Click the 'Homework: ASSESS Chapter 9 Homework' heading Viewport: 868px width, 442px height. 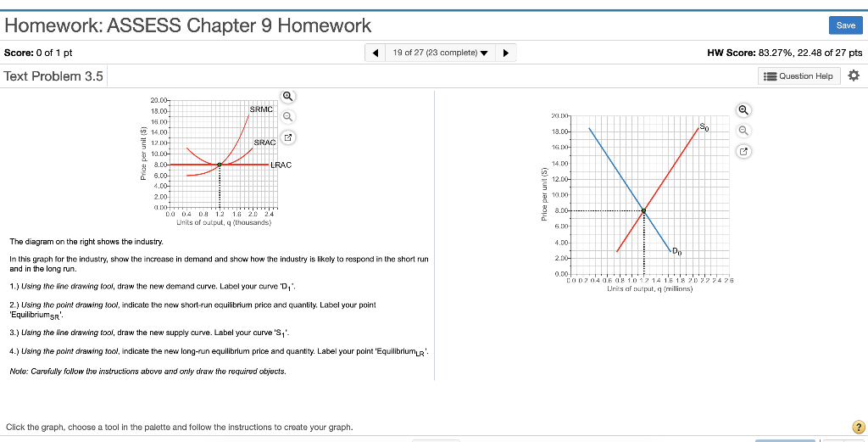click(187, 25)
